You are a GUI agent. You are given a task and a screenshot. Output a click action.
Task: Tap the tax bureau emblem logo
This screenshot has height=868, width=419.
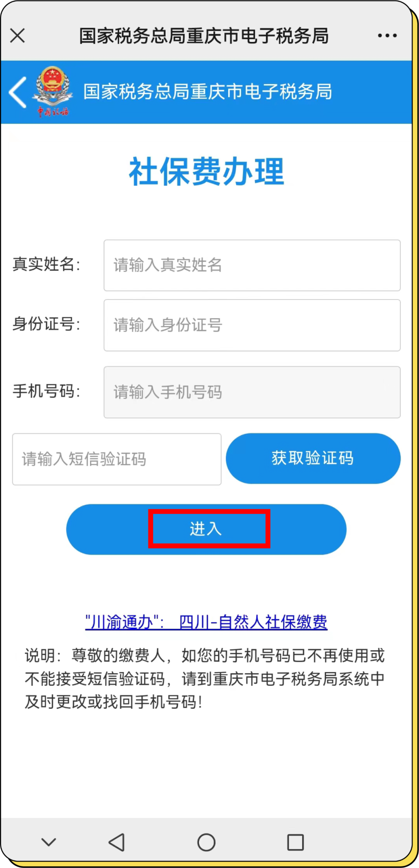click(x=53, y=92)
